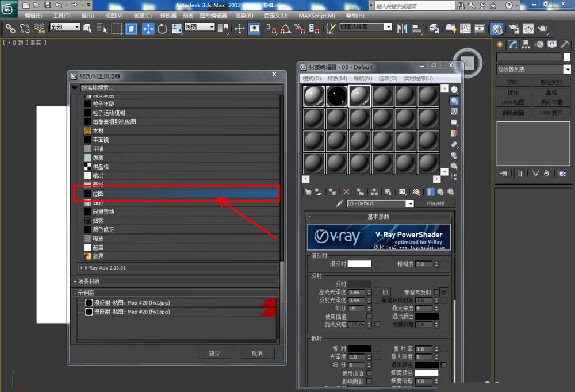
Task: Toggle 影响阴影 checkbox
Action: click(x=369, y=381)
